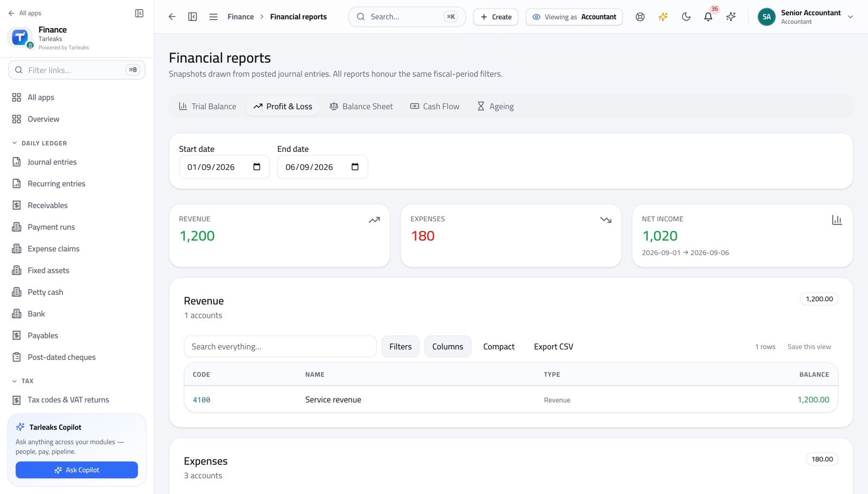
Task: Click the back arrow All apps link
Action: (25, 13)
